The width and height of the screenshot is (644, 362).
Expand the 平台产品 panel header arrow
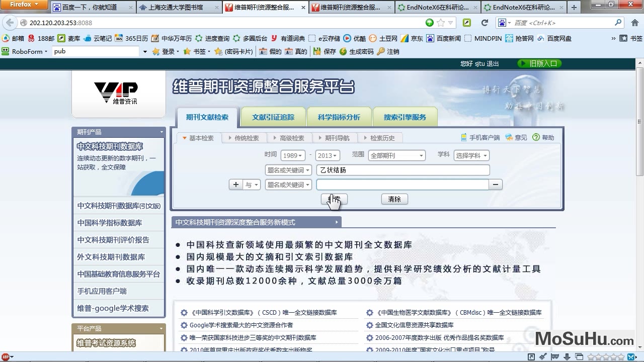162,329
